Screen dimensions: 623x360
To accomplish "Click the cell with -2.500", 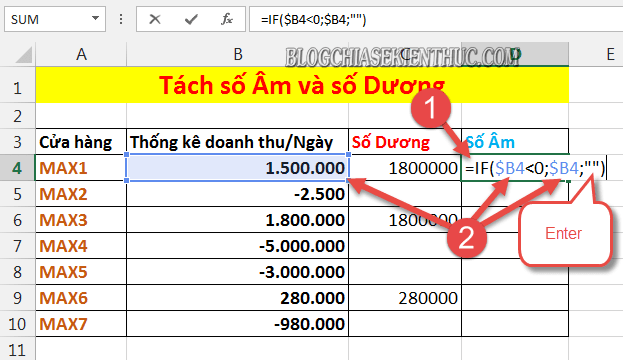I will pos(238,194).
